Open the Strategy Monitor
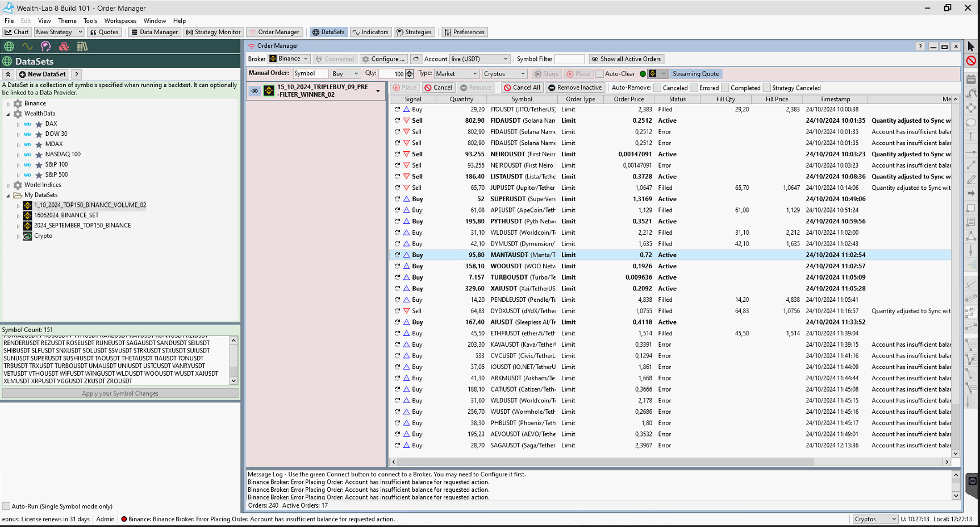The width and height of the screenshot is (980, 527). click(213, 32)
